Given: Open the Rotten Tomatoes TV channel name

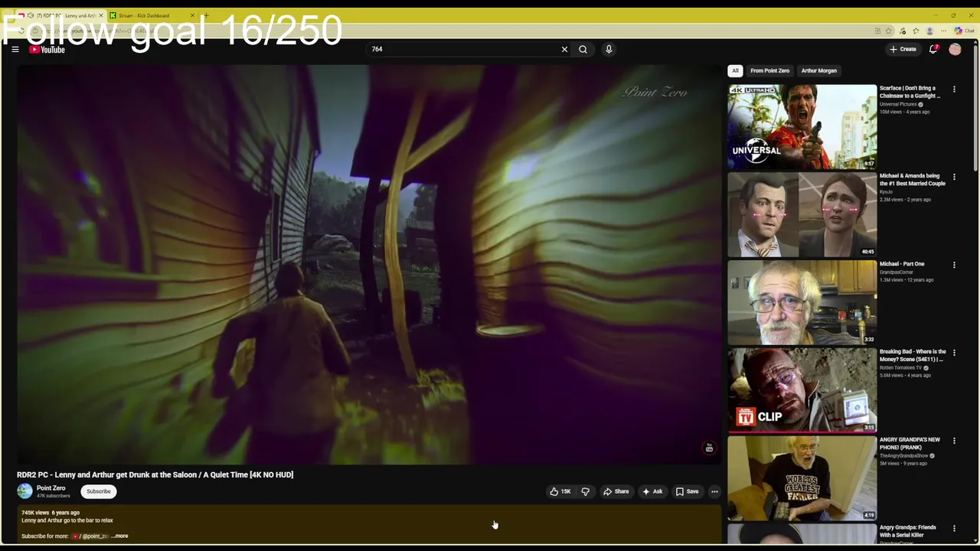Looking at the screenshot, I should tap(901, 368).
